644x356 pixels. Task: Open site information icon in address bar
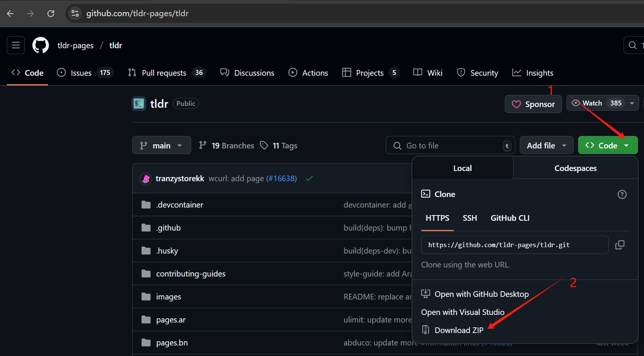(75, 14)
